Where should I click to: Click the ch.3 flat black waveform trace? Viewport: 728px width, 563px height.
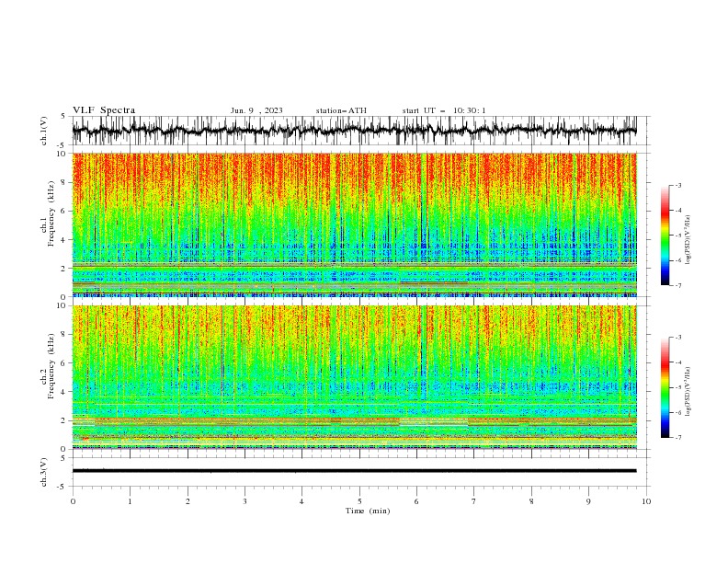(354, 471)
